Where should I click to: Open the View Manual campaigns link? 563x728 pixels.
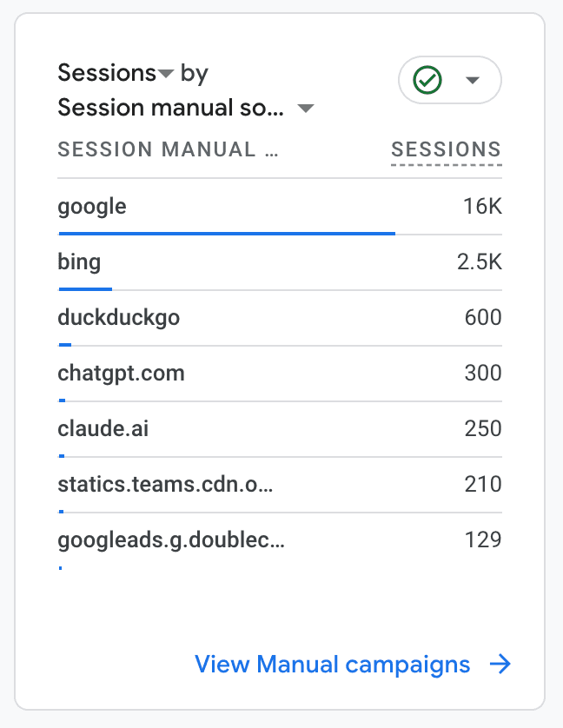[x=332, y=665]
